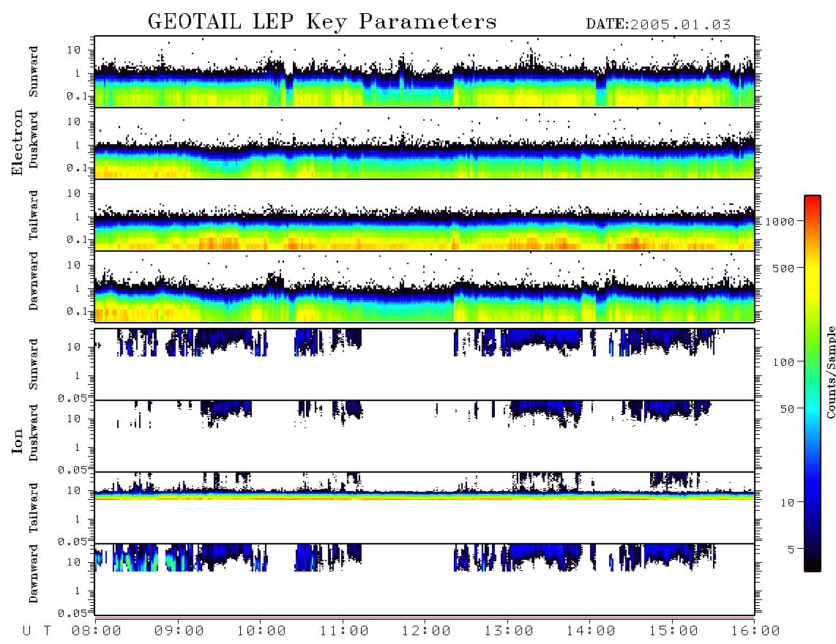This screenshot has width=836, height=644.
Task: Click the 14:00 time axis label
Action: [x=591, y=631]
